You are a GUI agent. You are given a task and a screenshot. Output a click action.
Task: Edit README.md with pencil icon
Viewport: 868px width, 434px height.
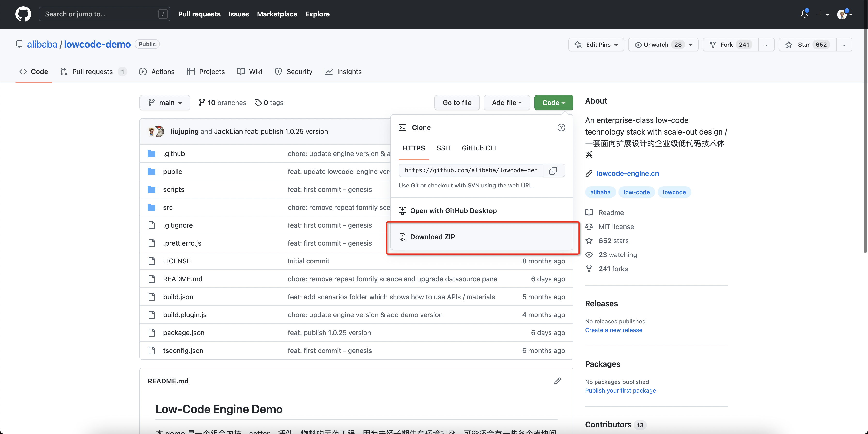click(557, 381)
